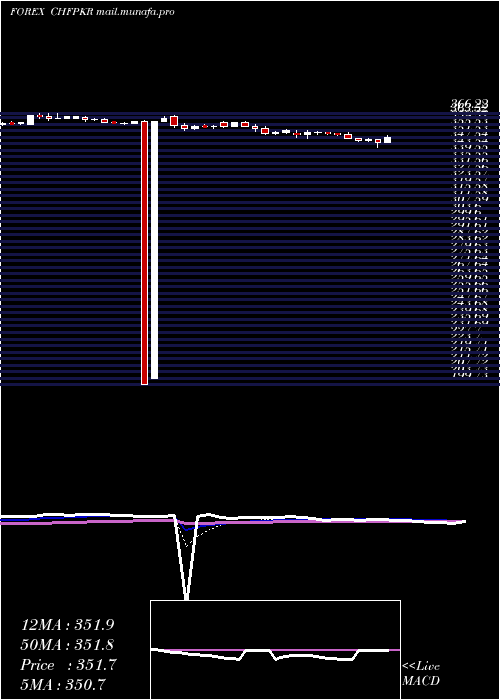
Task: Select the tall red candlestick bar
Action: (x=144, y=252)
